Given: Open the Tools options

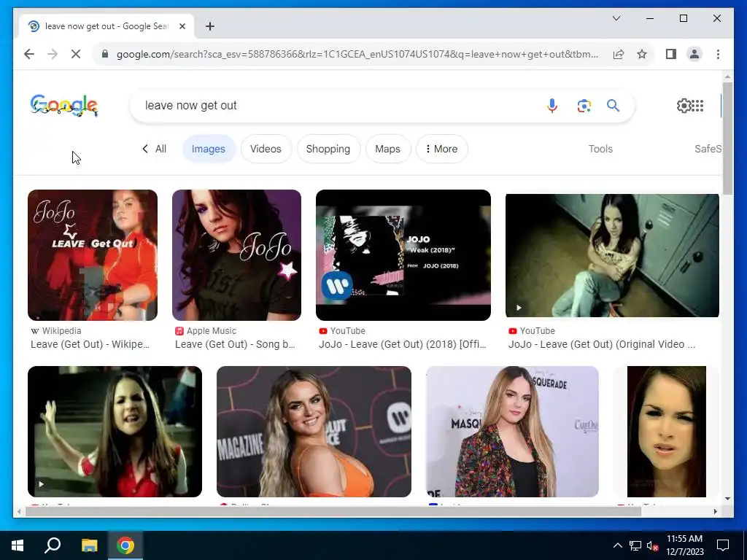Looking at the screenshot, I should click(x=600, y=149).
